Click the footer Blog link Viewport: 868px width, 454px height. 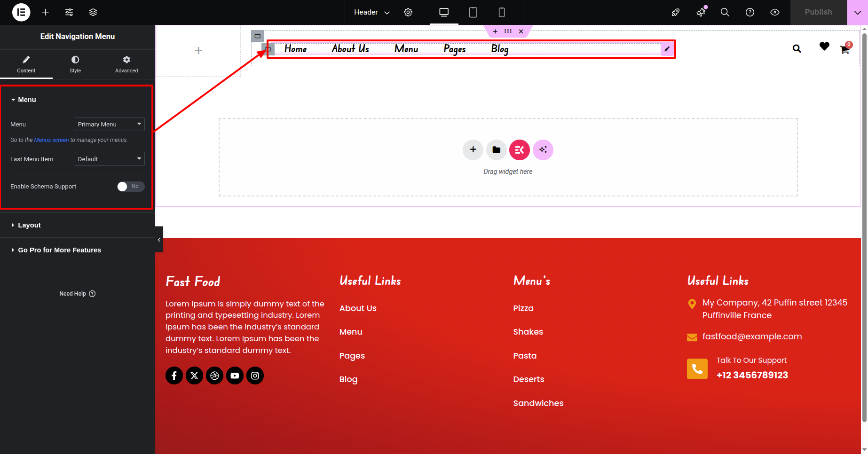coord(348,379)
